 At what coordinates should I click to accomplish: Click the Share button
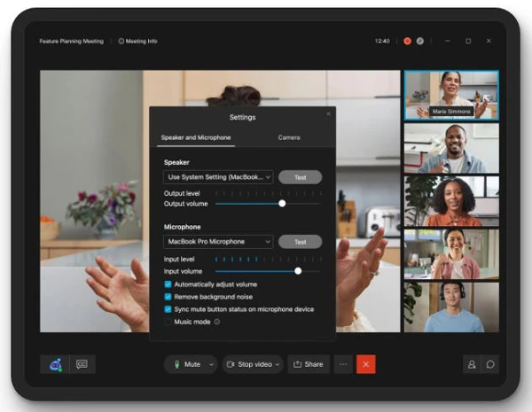click(309, 364)
